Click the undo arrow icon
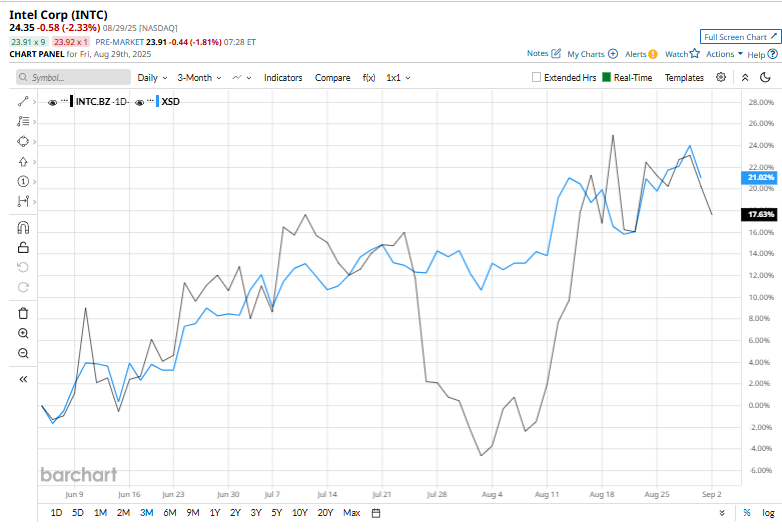The height and width of the screenshot is (530, 782). 23,268
